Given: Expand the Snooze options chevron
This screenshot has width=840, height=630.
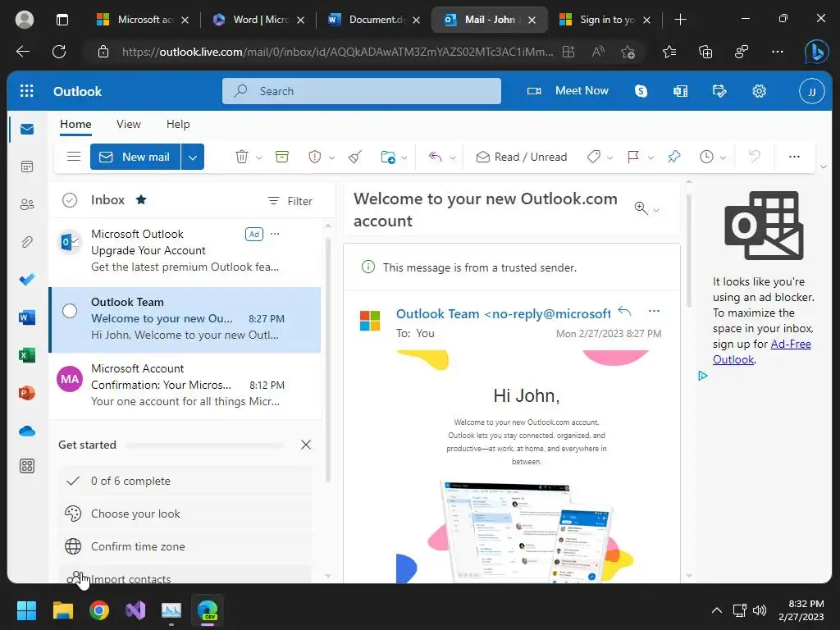Looking at the screenshot, I should point(723,157).
